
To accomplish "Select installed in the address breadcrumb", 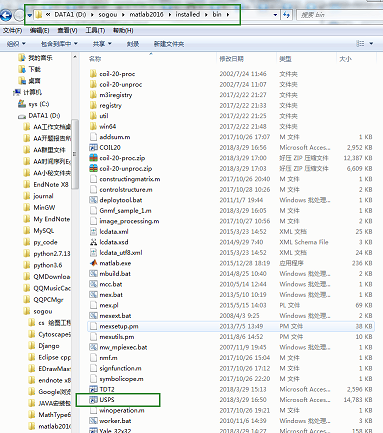I will click(188, 15).
